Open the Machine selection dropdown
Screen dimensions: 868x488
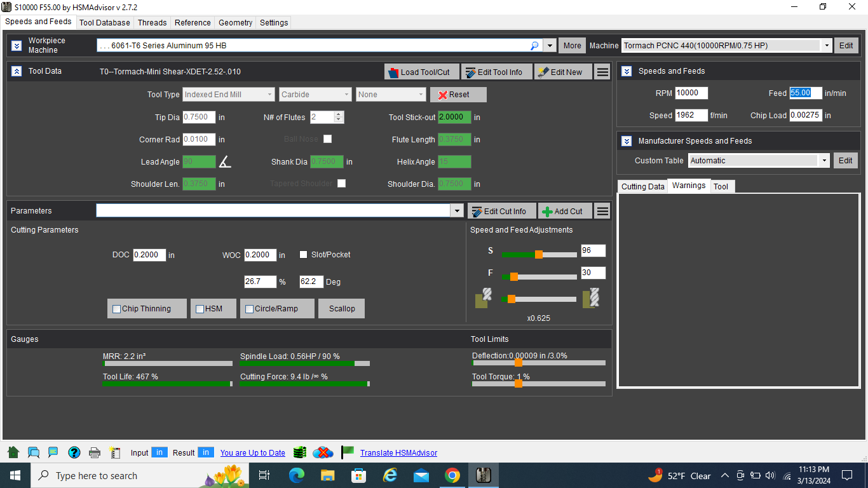(826, 46)
